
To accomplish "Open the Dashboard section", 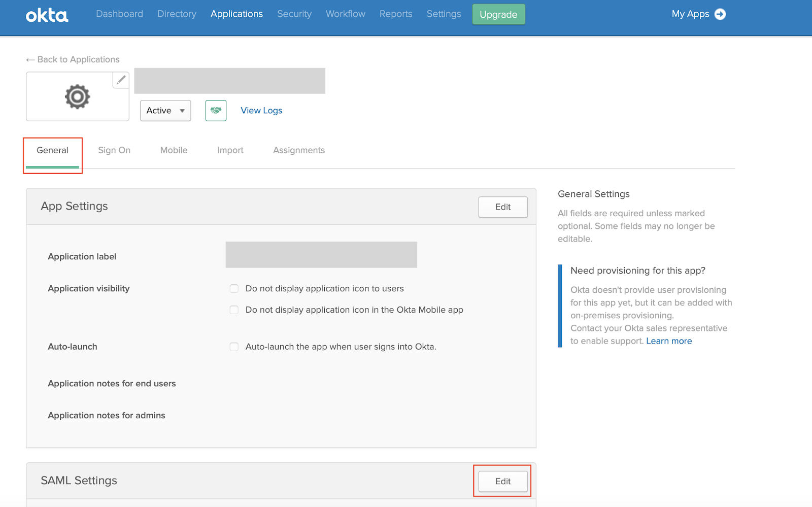I will pyautogui.click(x=119, y=14).
